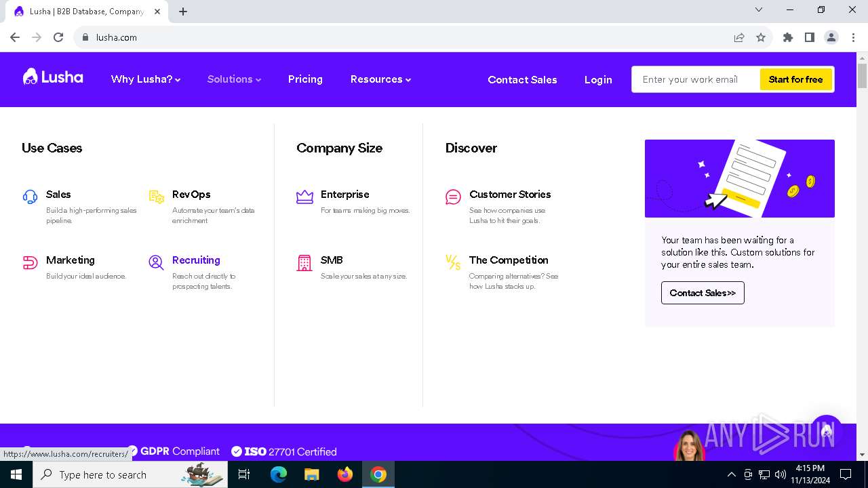Expand the Resources dropdown menu
The image size is (868, 488).
tap(380, 79)
